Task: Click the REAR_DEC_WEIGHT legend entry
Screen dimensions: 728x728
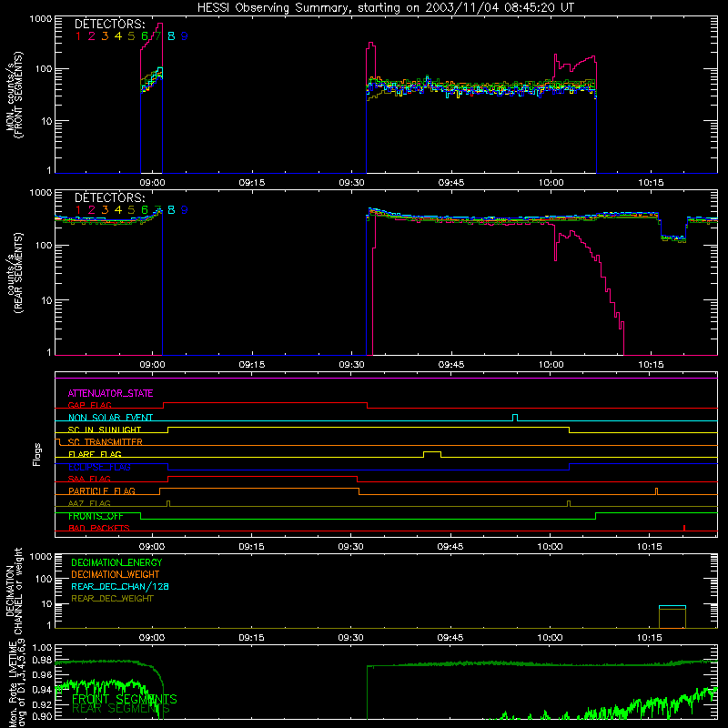Action: coord(112,599)
